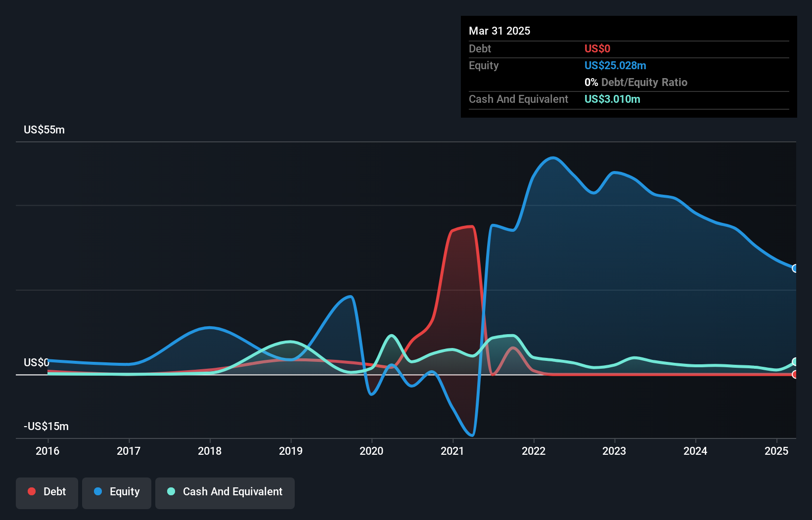This screenshot has width=812, height=520.
Task: Click the US$0 y-axis label
Action: coord(37,363)
